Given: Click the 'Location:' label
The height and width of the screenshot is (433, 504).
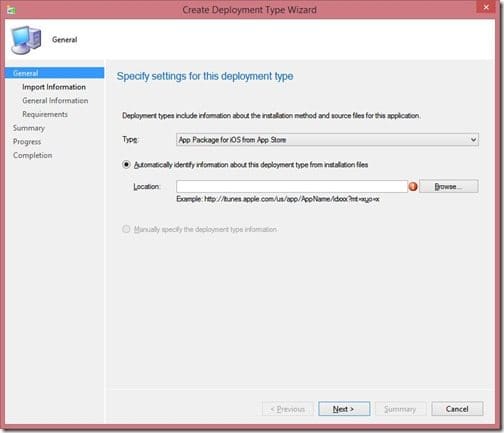Looking at the screenshot, I should click(x=147, y=187).
